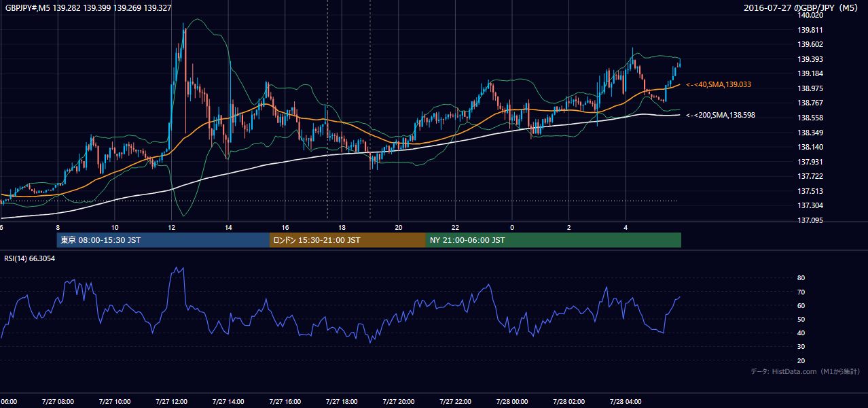Click RSI axis level 80
Viewport: 868px width, 408px height.
point(801,278)
